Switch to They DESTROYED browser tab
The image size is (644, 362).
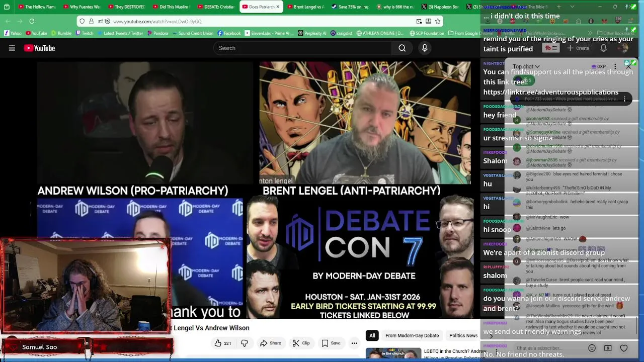(126, 7)
